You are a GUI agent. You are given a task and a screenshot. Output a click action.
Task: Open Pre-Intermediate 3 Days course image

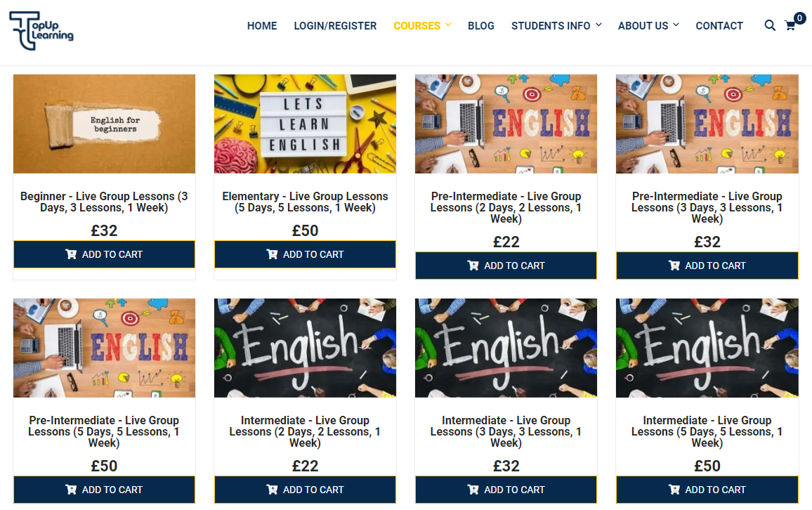707,124
